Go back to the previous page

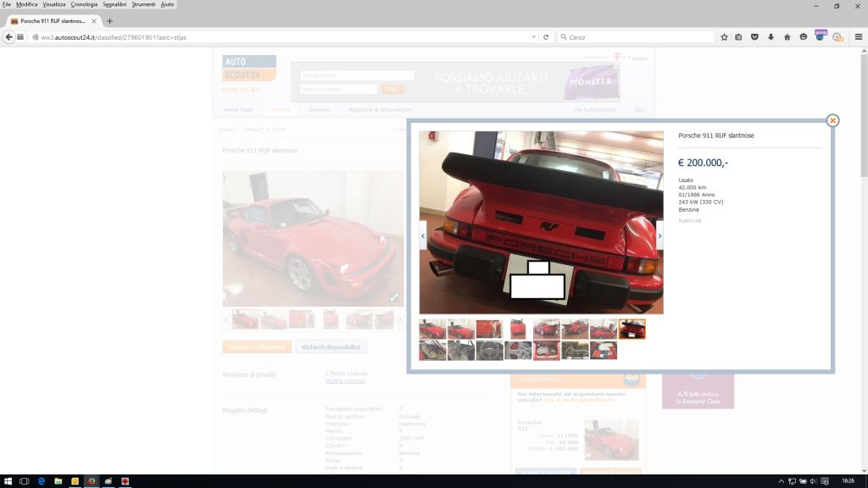(8, 37)
